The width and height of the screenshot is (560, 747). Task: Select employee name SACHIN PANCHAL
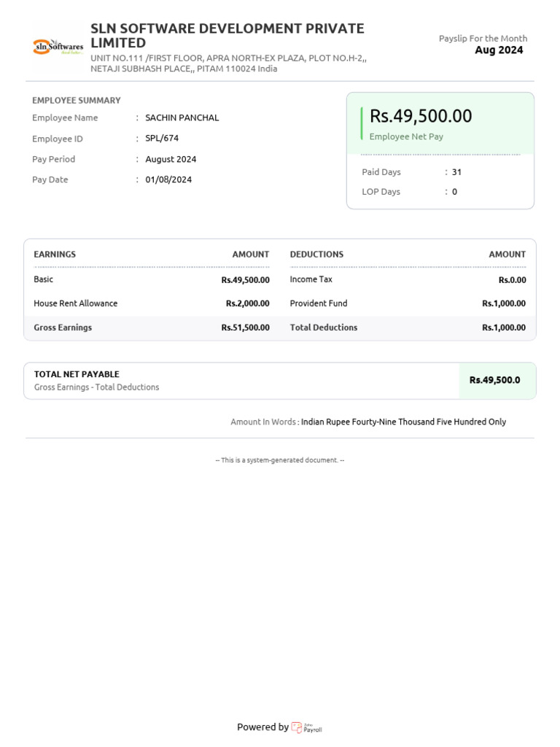click(x=182, y=118)
